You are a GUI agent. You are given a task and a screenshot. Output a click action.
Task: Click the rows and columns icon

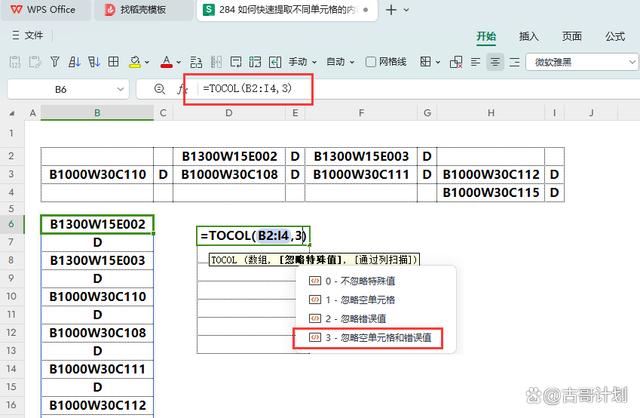click(196, 62)
